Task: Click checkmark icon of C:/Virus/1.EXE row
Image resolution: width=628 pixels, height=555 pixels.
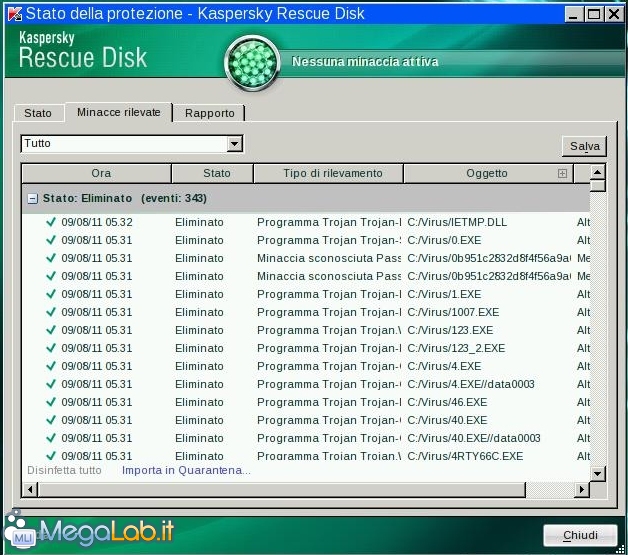Action: point(51,294)
